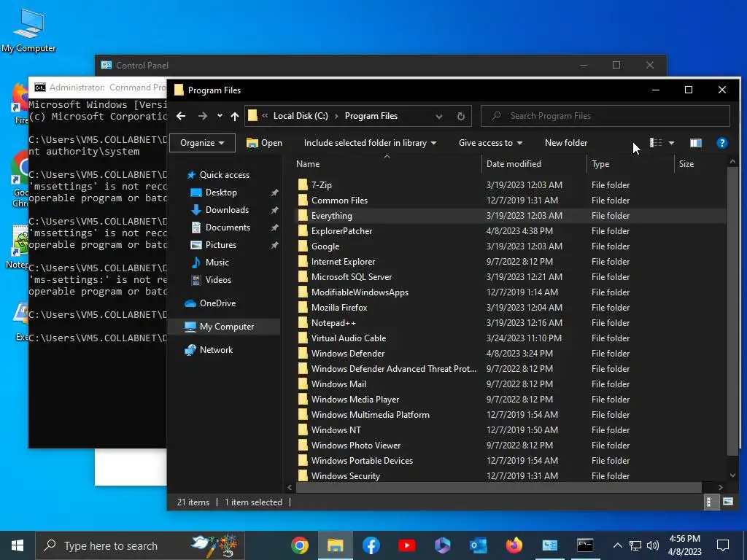Screen dimensions: 747x560
Task: Open Desktop in the navigation pane
Action: pos(221,192)
